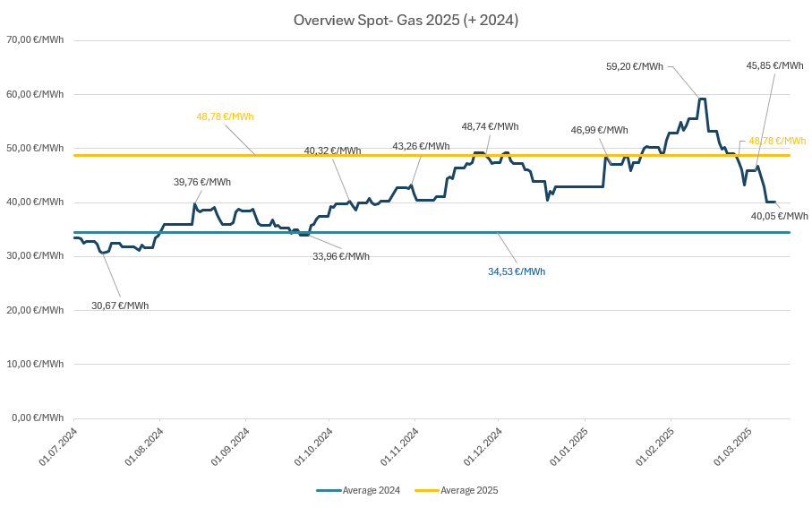Screen dimensions: 812x508
Task: Select the 40,32 €/MWh data label
Action: pos(332,151)
